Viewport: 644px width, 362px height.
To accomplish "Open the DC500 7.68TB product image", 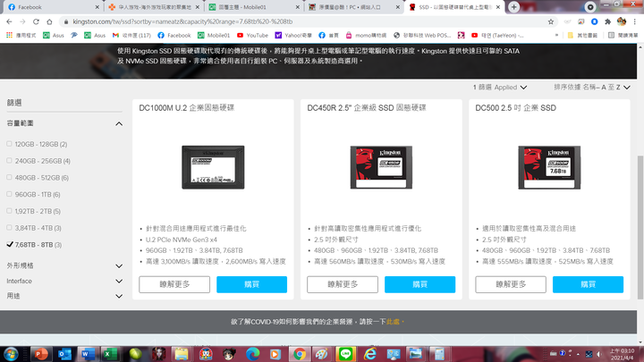I will [x=549, y=167].
